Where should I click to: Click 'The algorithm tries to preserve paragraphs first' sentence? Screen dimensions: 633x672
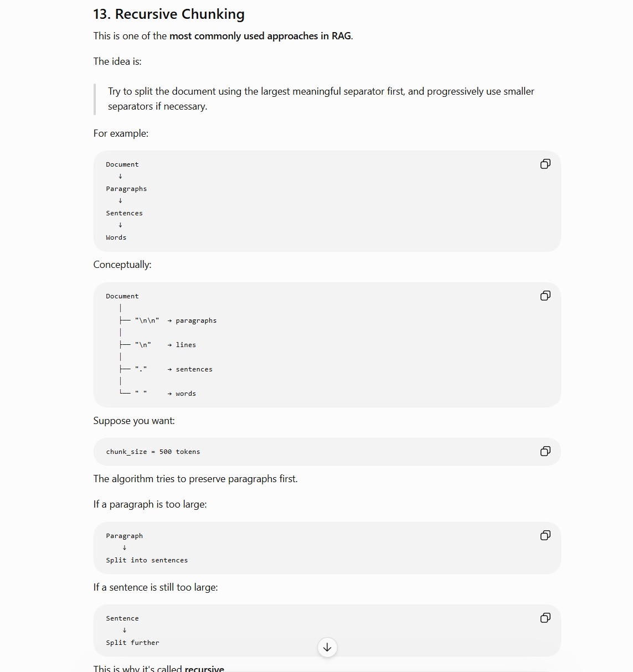195,479
